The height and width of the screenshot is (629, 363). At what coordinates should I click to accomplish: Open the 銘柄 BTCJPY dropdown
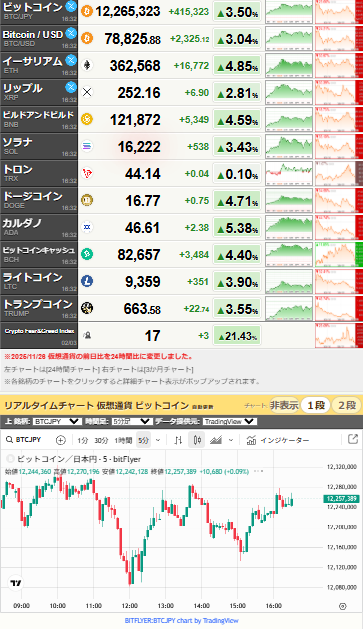point(56,421)
